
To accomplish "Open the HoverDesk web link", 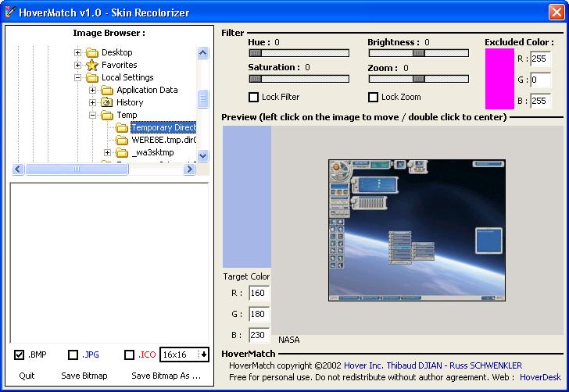I will pos(540,377).
